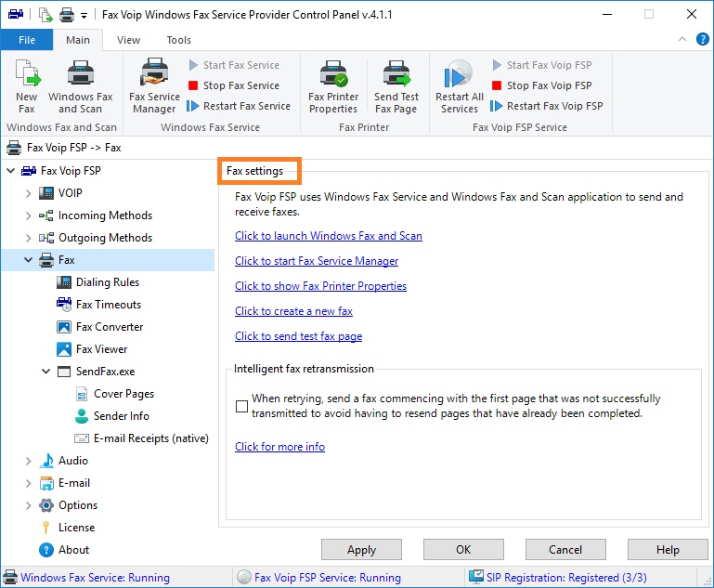Click SIP Registration: Registered (3/3) status
Viewport: 714px width, 588px height.
(566, 578)
